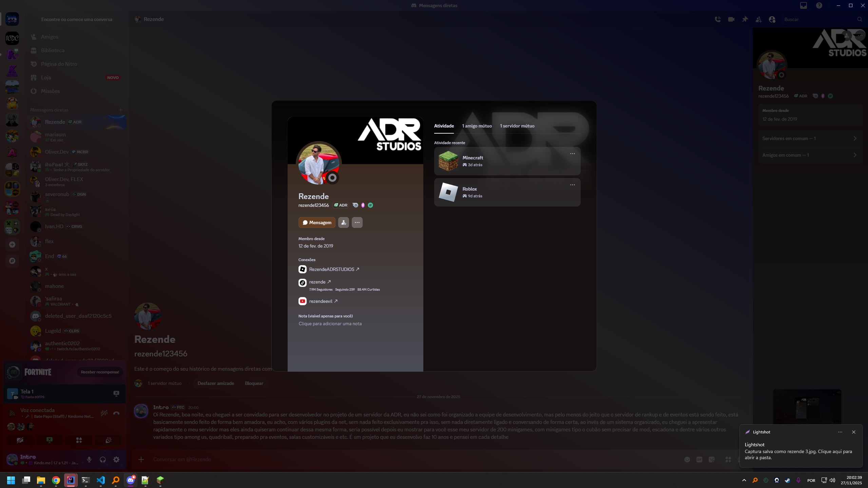Image resolution: width=868 pixels, height=488 pixels.
Task: Switch to 1 servidor mútuo tab
Action: pos(517,126)
